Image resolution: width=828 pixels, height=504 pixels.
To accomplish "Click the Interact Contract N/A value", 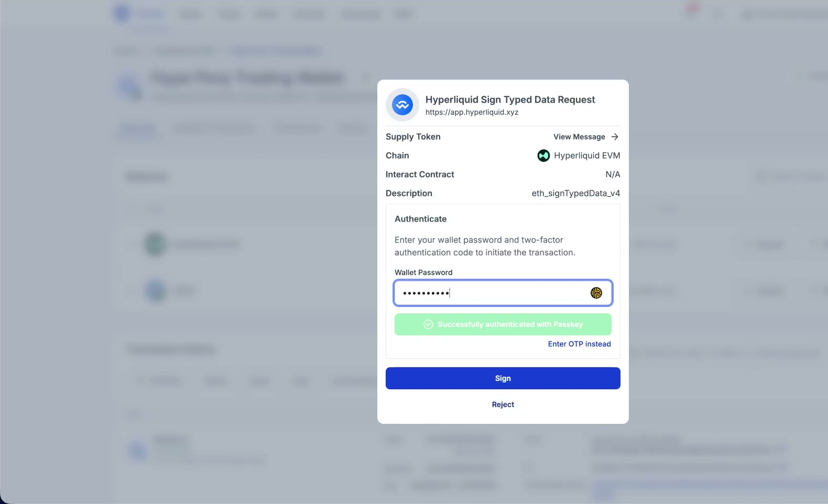I will (613, 174).
